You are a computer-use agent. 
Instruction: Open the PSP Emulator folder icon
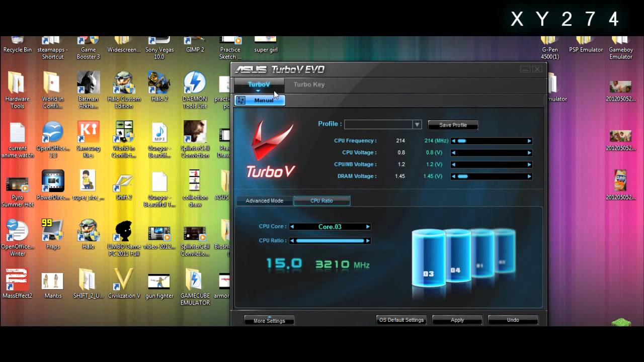pyautogui.click(x=586, y=45)
